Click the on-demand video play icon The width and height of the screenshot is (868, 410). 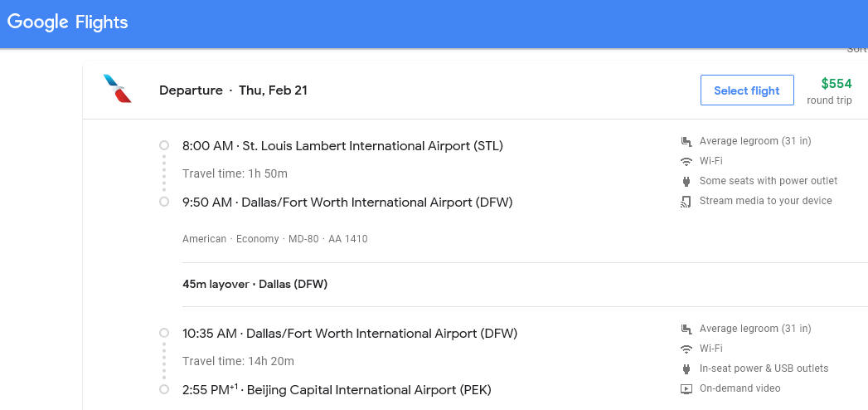click(x=686, y=388)
